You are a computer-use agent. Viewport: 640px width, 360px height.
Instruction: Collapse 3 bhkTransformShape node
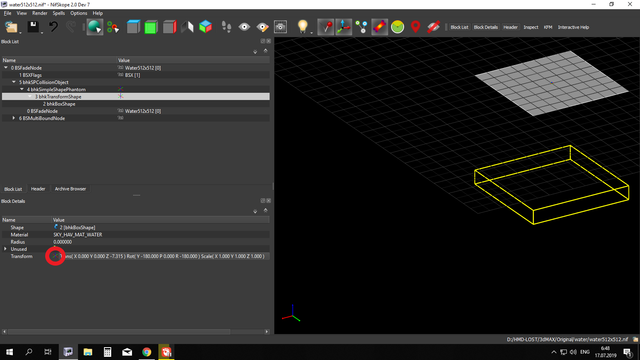[30, 97]
